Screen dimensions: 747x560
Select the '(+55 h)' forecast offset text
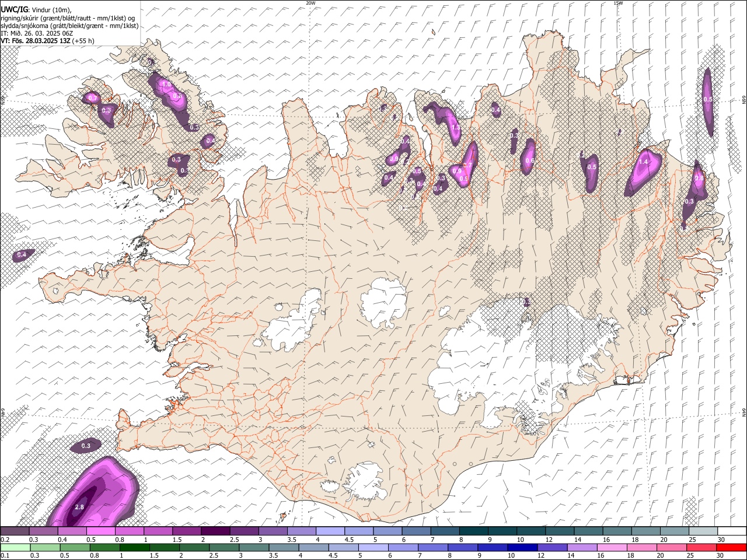click(x=83, y=41)
